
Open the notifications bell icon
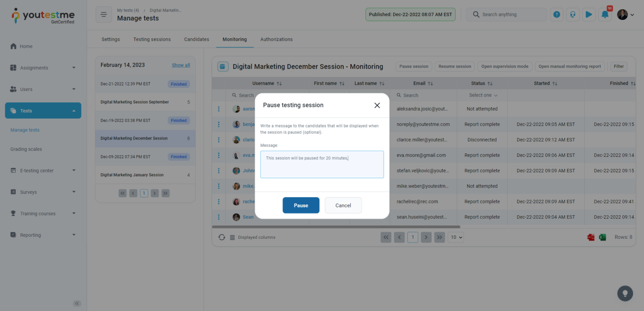tap(605, 15)
